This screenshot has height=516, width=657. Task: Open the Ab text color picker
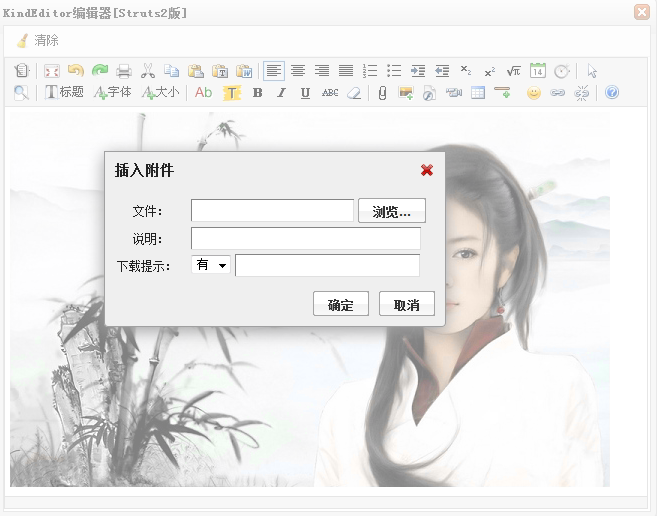[x=204, y=92]
